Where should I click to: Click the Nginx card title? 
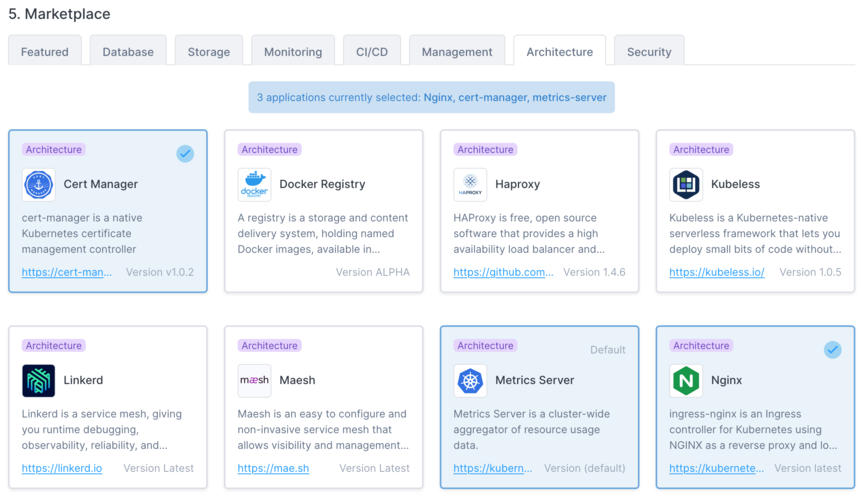(726, 380)
